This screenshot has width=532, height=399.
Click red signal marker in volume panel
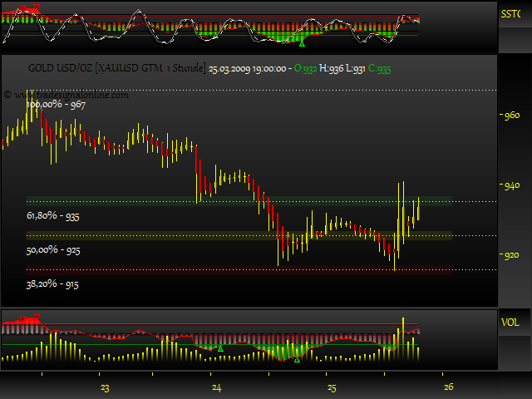click(31, 318)
